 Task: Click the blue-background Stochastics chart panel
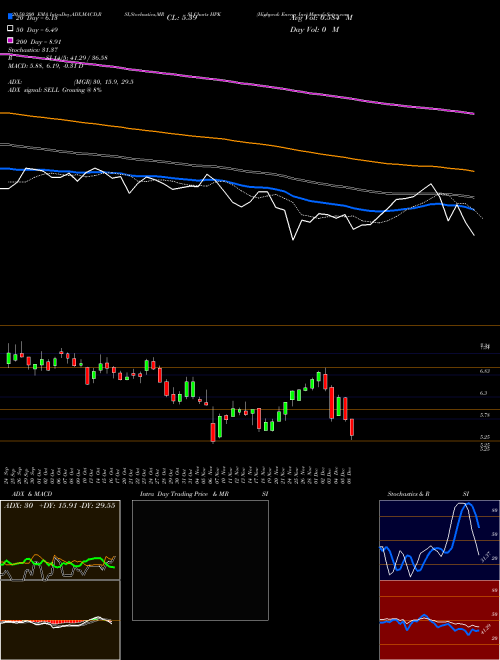pos(439,540)
